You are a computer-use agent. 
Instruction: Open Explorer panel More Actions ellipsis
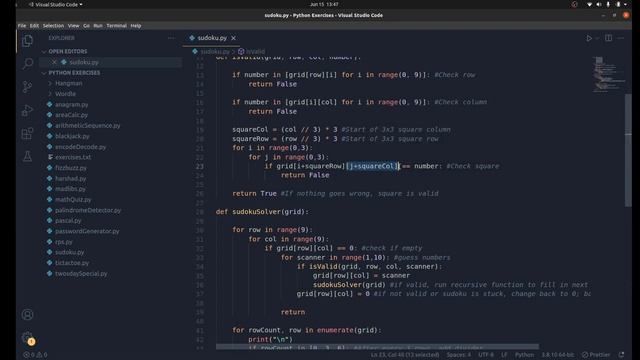tap(171, 38)
